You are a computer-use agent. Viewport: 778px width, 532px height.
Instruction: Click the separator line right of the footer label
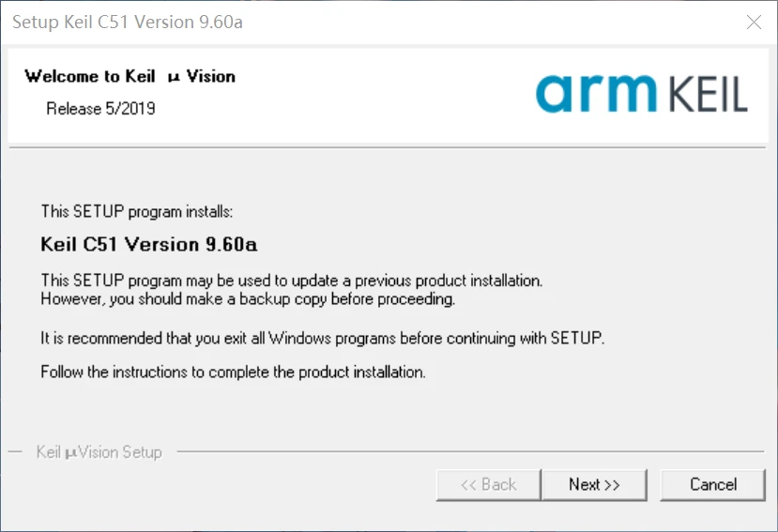pos(469,452)
